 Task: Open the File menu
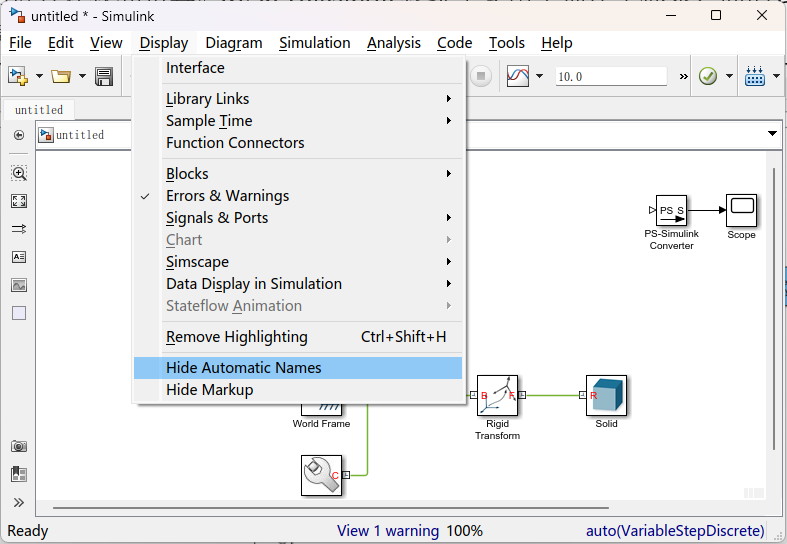click(20, 43)
